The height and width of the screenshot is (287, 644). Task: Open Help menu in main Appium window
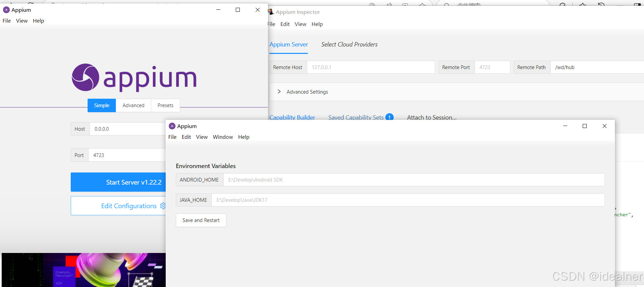click(38, 21)
